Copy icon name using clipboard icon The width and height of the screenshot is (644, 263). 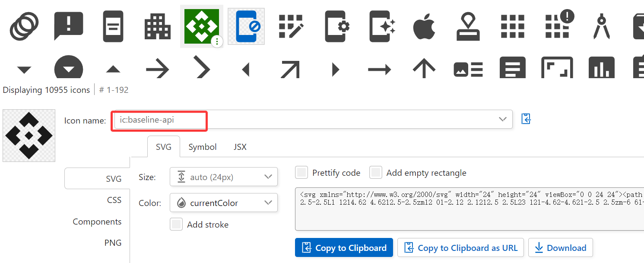pos(526,119)
